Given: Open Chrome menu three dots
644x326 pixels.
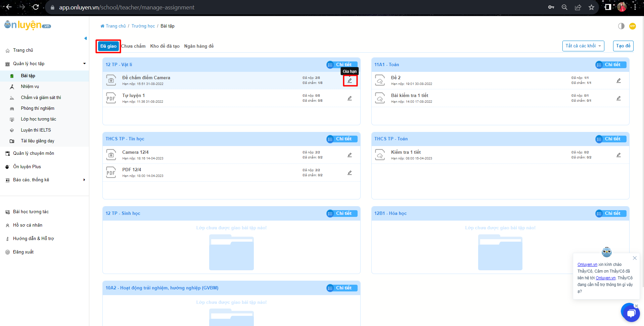Looking at the screenshot, I should (x=635, y=7).
